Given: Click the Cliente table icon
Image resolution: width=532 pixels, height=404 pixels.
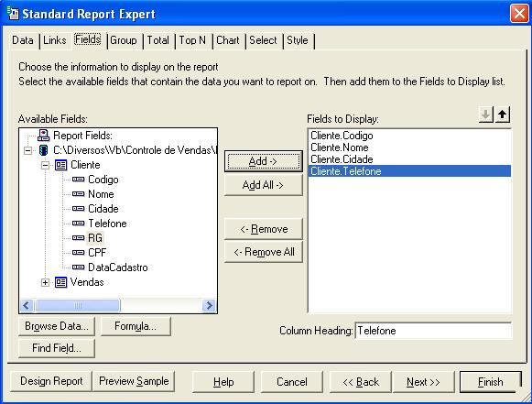Looking at the screenshot, I should (x=60, y=165).
